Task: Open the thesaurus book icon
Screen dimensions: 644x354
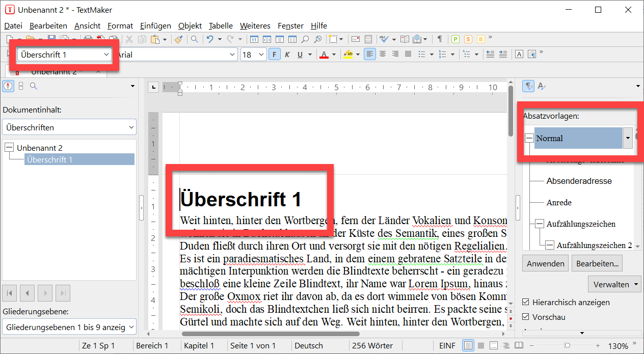Action: [405, 39]
